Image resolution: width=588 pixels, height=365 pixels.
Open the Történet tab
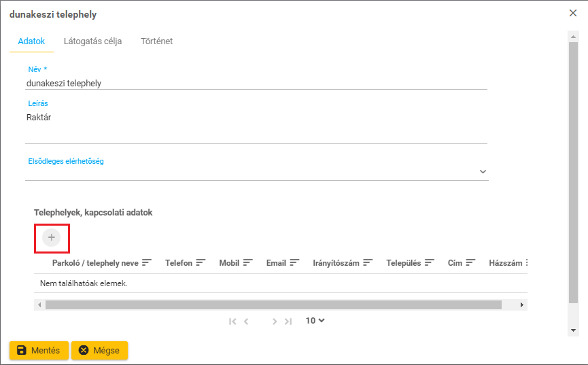point(156,41)
